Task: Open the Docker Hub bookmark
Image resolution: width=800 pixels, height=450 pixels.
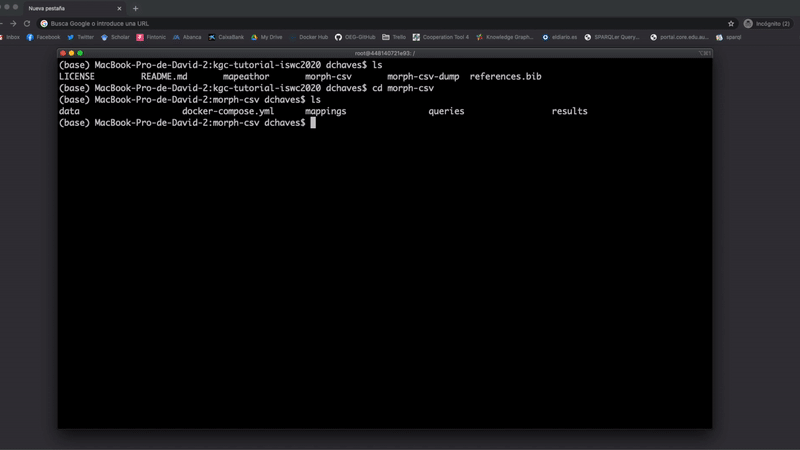Action: [x=309, y=37]
